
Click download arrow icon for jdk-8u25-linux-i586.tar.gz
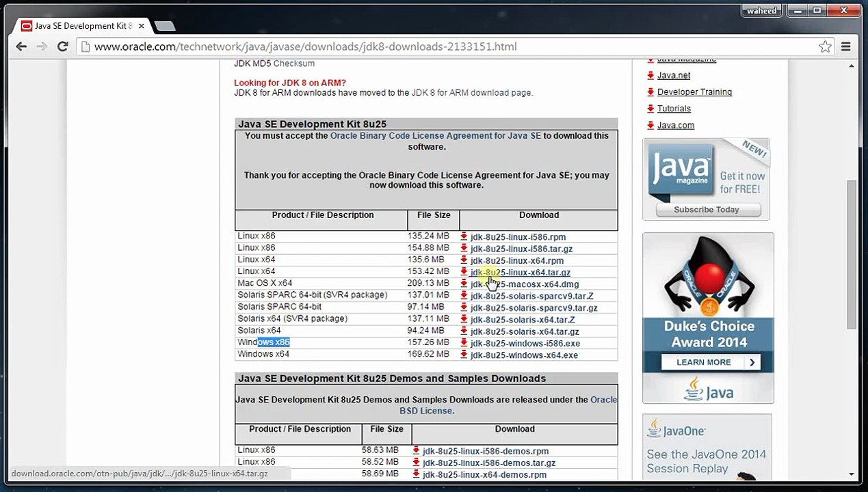[464, 248]
